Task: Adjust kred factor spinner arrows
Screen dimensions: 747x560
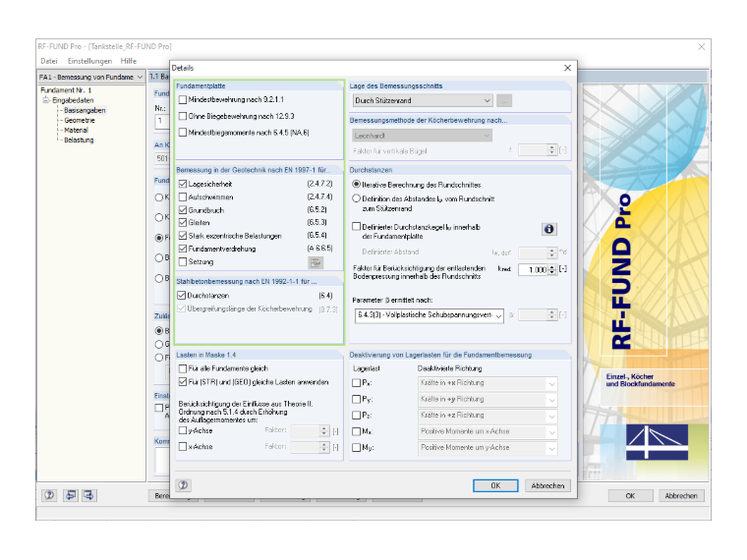Action: [551, 269]
